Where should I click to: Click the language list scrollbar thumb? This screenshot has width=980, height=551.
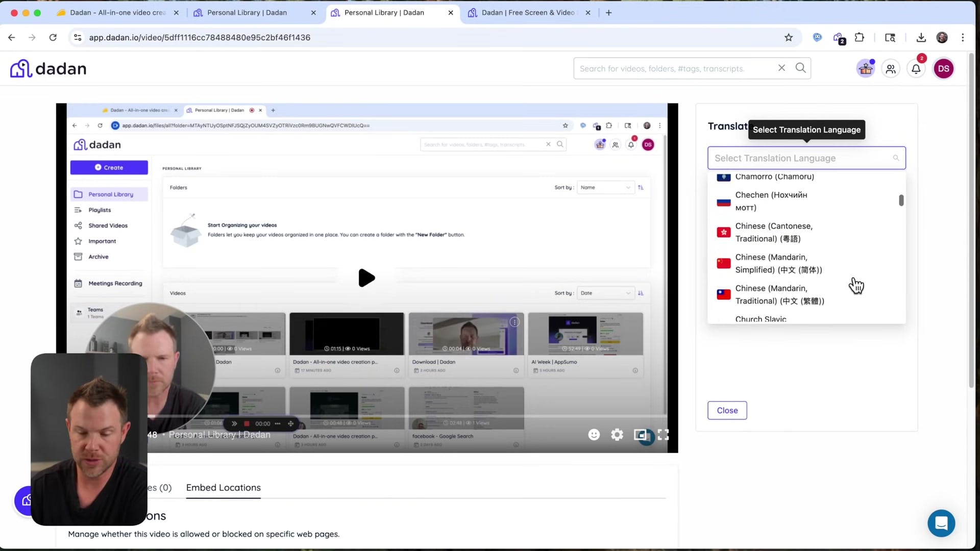[901, 201]
